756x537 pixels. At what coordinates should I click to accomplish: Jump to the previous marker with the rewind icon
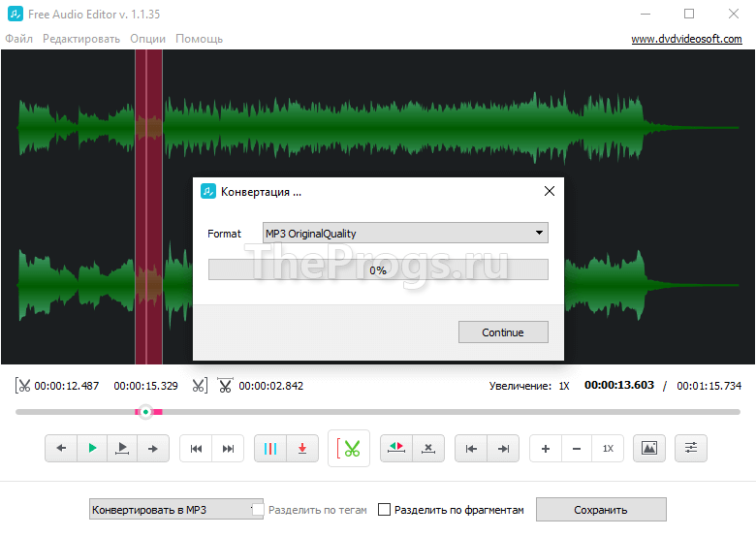196,448
